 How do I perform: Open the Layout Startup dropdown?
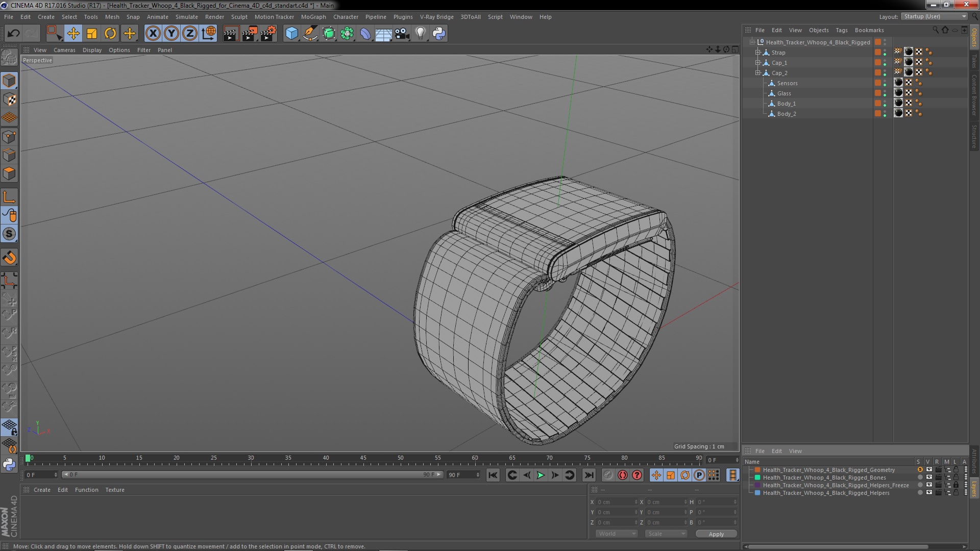[x=935, y=16]
